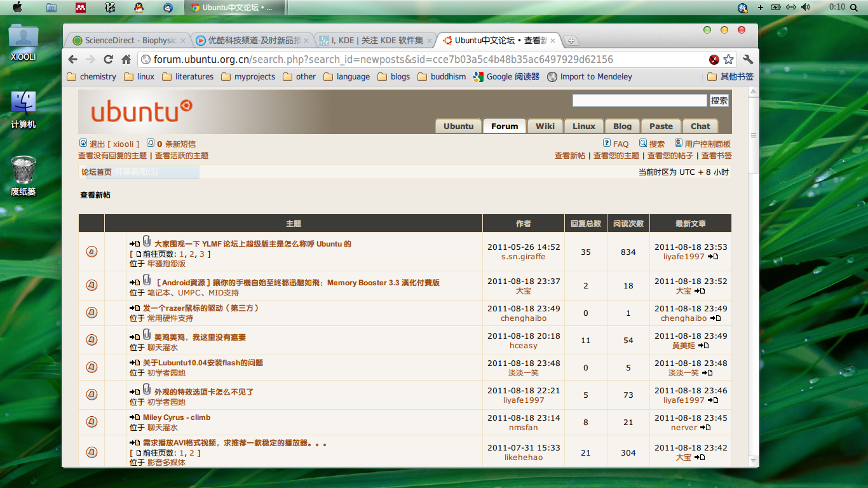Reload the page with refresh icon
The image size is (868, 488).
tap(108, 59)
